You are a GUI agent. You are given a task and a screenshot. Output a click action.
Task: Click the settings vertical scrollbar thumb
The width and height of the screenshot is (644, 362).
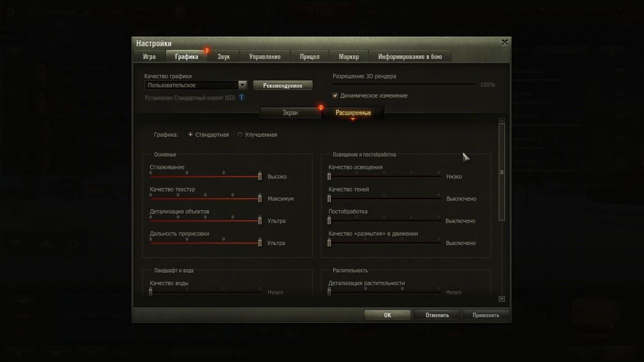(502, 172)
